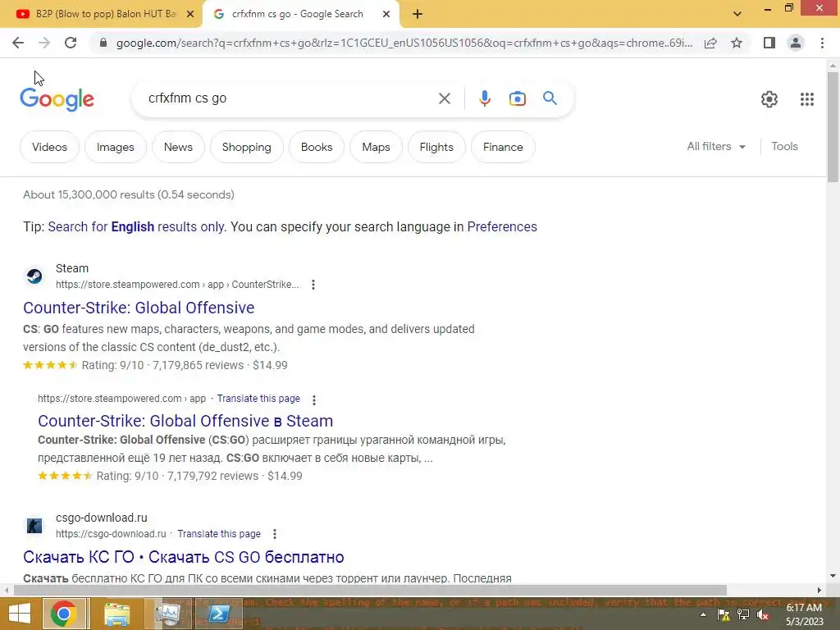This screenshot has width=840, height=630.
Task: Filter results by Videos
Action: click(49, 147)
